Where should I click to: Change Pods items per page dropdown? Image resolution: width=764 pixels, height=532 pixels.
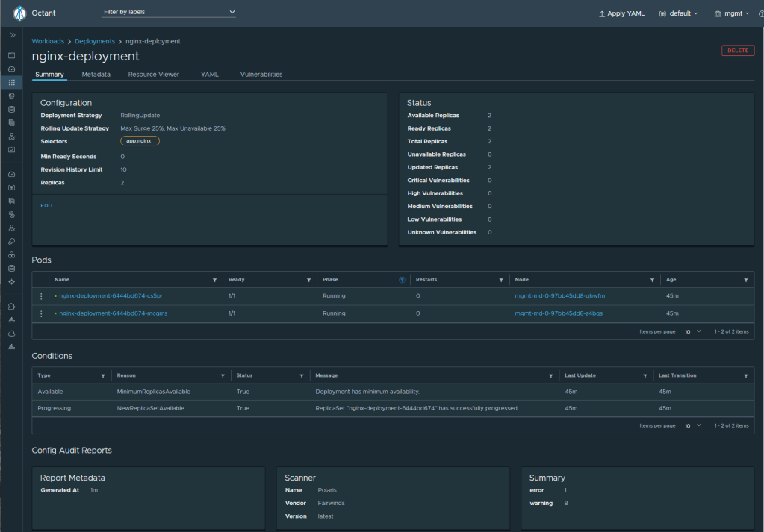pos(693,331)
